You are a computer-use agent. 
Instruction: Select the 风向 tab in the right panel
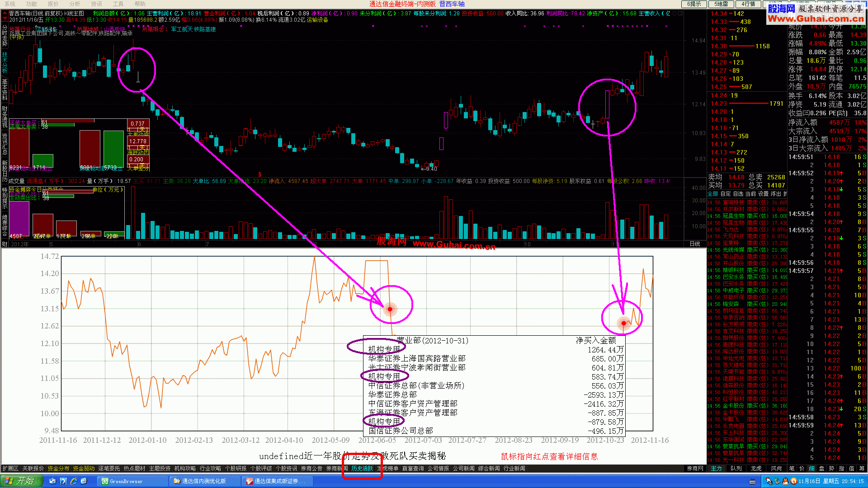tap(776, 469)
